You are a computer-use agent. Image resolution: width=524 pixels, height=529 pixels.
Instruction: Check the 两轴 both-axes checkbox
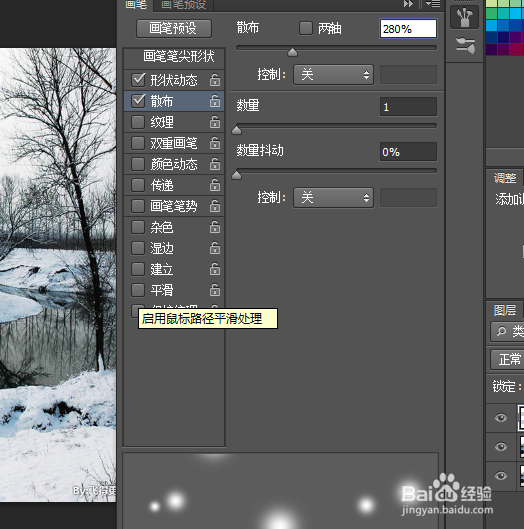(x=306, y=28)
